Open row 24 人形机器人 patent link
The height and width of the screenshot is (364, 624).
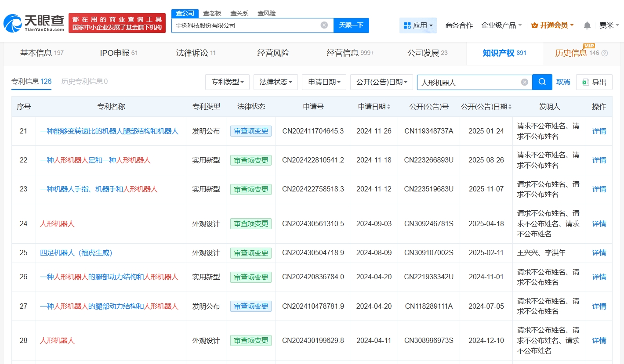click(57, 224)
